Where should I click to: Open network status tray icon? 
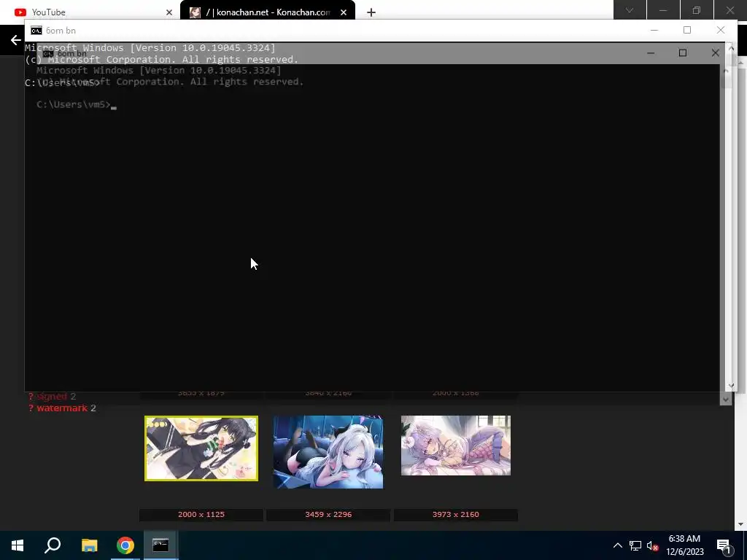click(x=635, y=545)
